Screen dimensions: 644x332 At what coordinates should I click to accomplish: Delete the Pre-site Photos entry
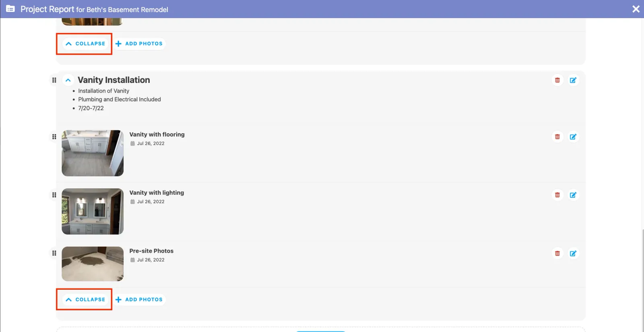557,254
